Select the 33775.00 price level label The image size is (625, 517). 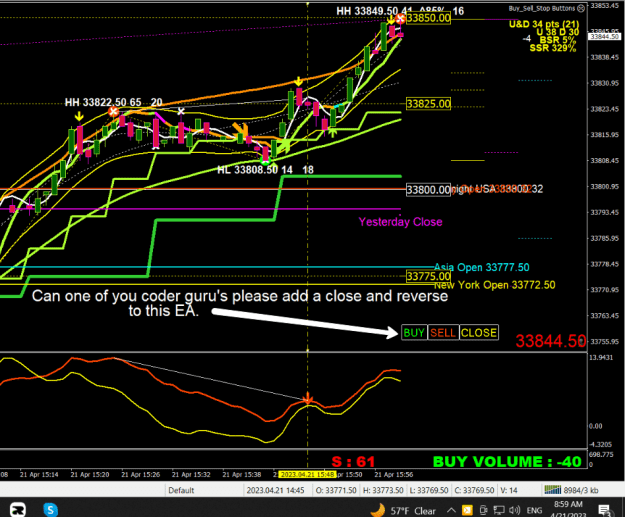[x=428, y=276]
